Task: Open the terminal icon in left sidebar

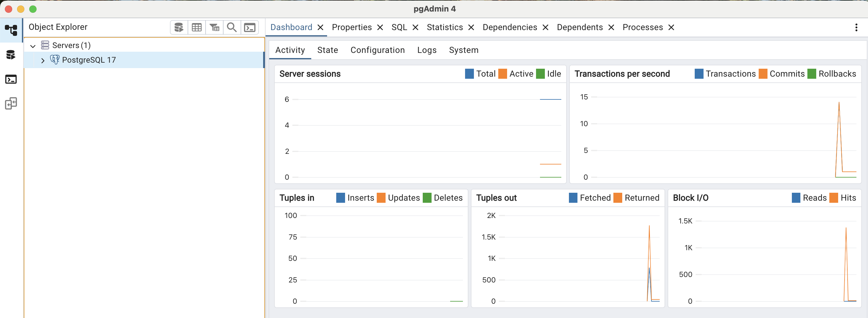Action: coord(11,79)
